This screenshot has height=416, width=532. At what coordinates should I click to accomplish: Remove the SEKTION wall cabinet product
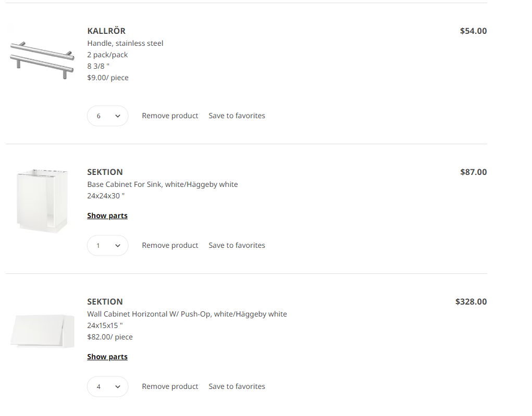click(170, 386)
